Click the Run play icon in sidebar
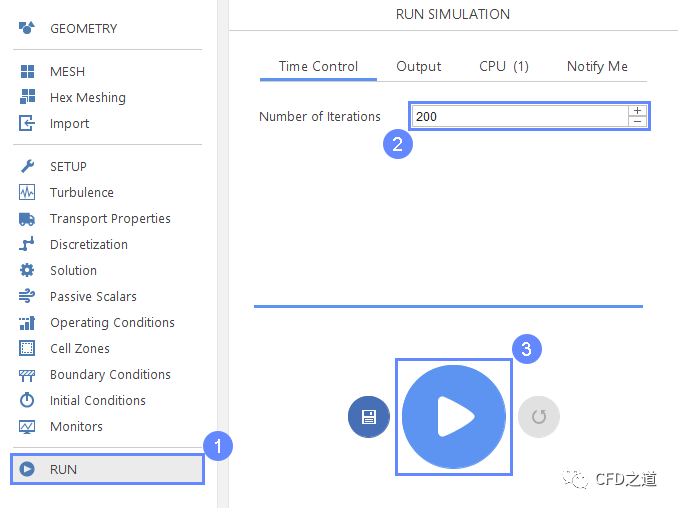 coord(27,469)
